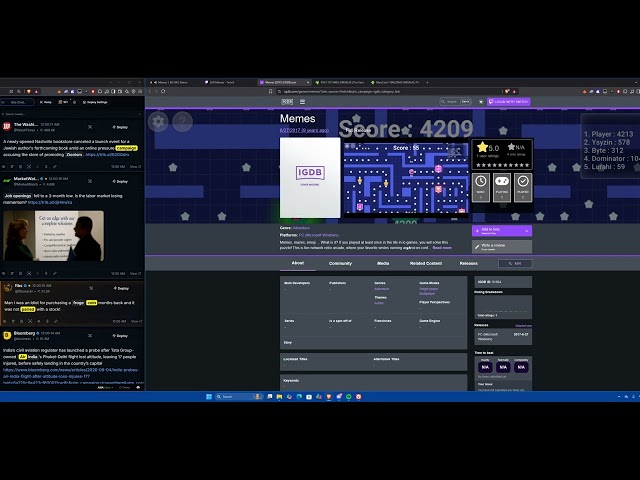Switch to the Twitch browser tab
This screenshot has width=640, height=480.
pos(229,82)
